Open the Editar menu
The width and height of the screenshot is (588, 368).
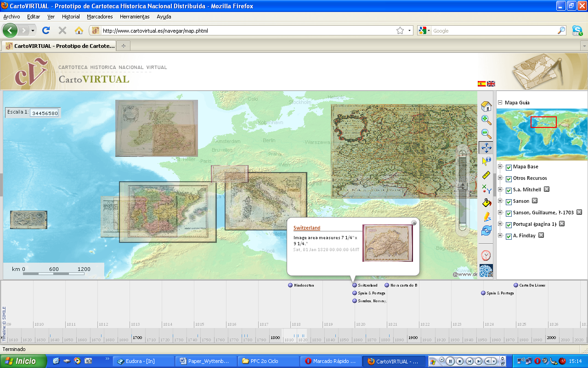pyautogui.click(x=34, y=17)
